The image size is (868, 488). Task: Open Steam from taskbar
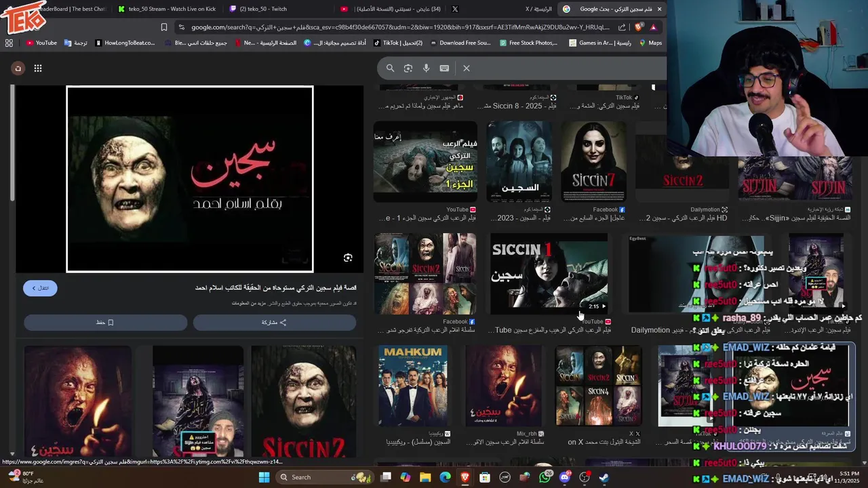pos(604,477)
